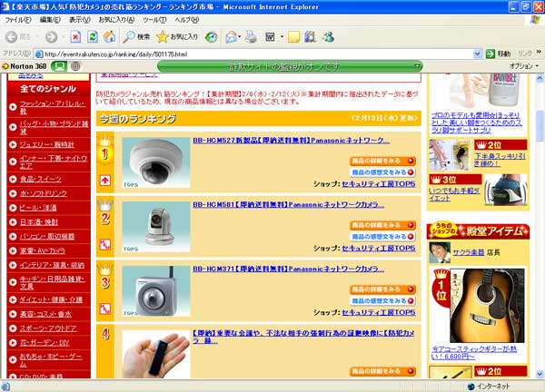Image resolution: width=545 pixels, height=392 pixels.
Task: Open the サクラ楽器 shop link
Action: (468, 252)
